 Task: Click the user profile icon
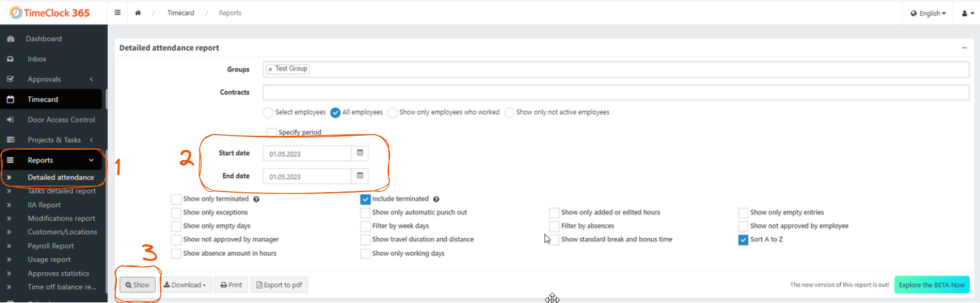968,13
